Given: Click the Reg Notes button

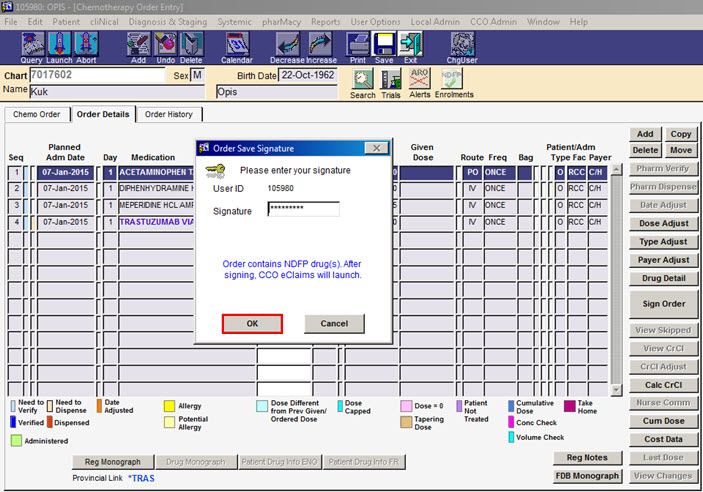Looking at the screenshot, I should [587, 458].
